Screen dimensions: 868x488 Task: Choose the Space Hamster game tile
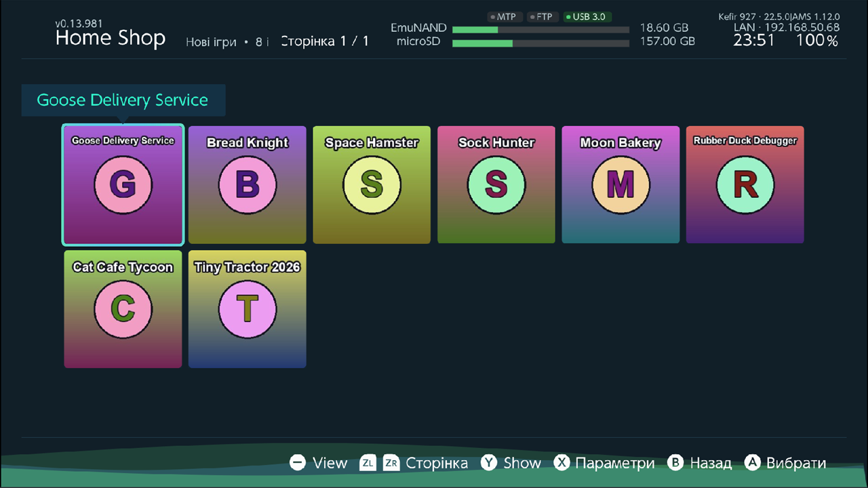point(372,185)
